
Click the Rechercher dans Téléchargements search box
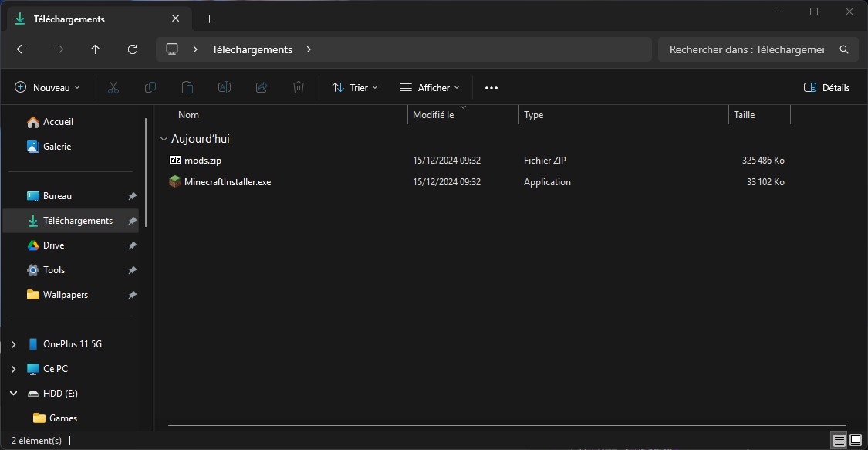pyautogui.click(x=746, y=49)
